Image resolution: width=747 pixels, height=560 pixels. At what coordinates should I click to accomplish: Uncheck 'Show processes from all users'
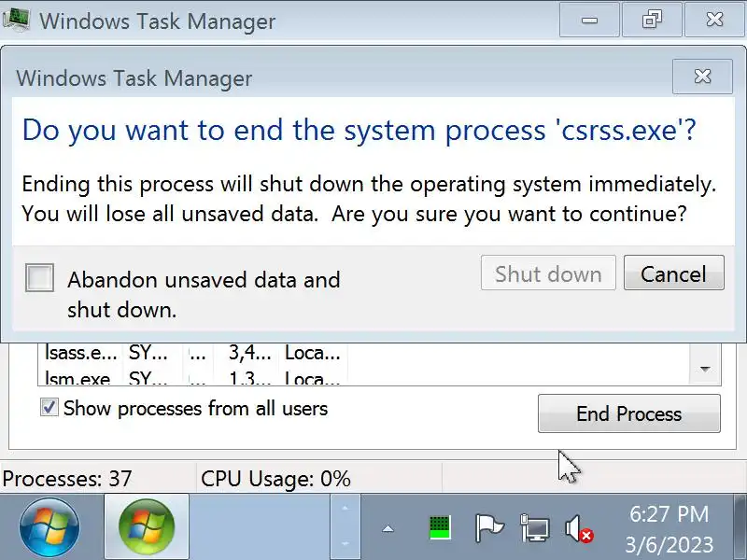pyautogui.click(x=49, y=408)
